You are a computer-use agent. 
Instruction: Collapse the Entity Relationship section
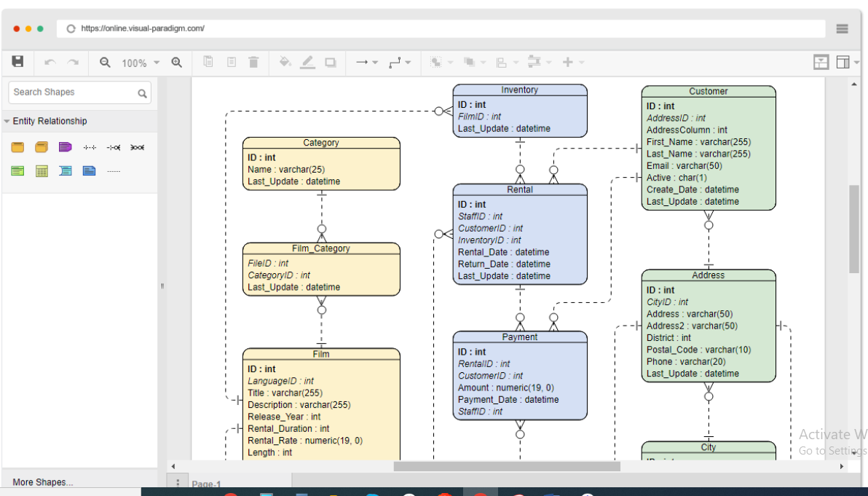(x=49, y=121)
